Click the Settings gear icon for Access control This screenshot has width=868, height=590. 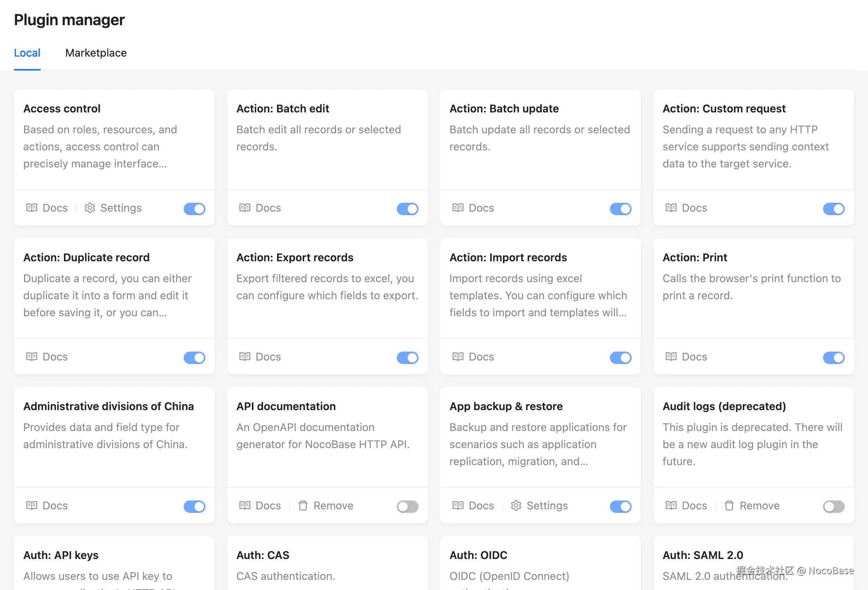coord(90,208)
